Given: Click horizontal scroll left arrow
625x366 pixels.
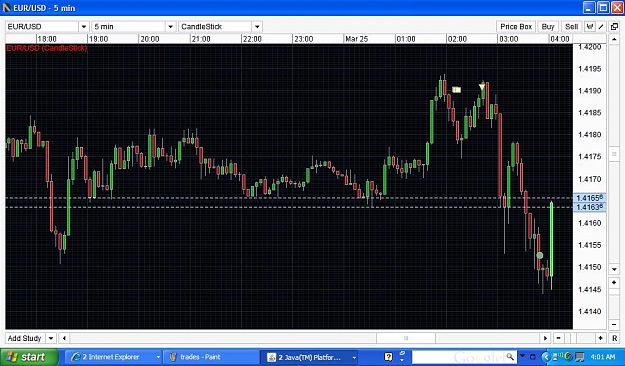Looking at the screenshot, I should point(64,338).
